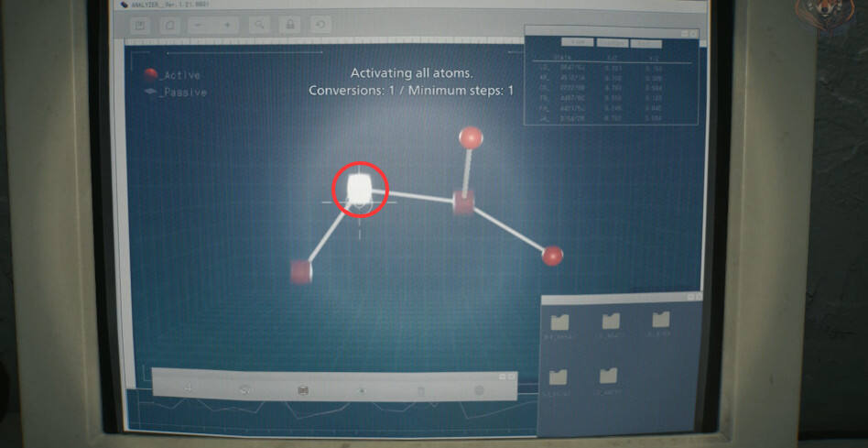Click the first button in data panel header
Viewport: 868px width, 448px height.
point(577,43)
